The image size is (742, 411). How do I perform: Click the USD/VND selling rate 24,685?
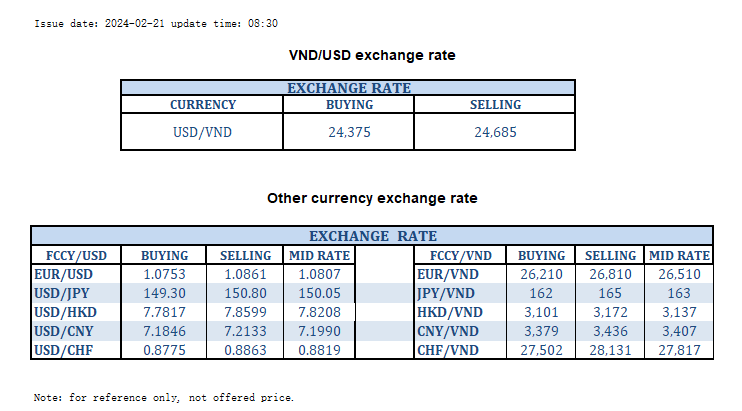[x=495, y=132]
